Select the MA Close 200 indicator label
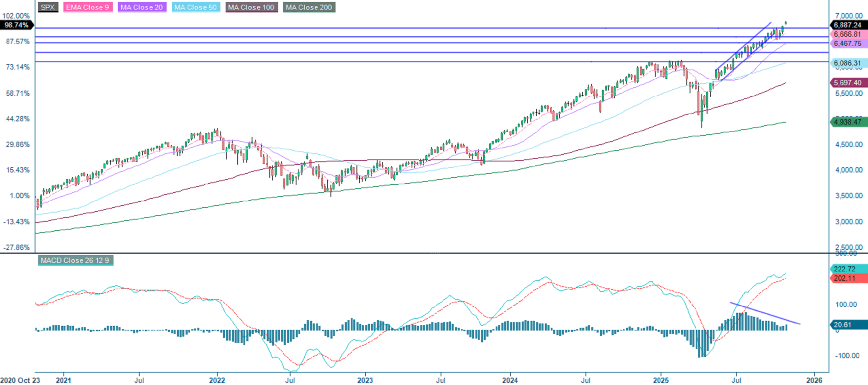The image size is (868, 385). 309,7
